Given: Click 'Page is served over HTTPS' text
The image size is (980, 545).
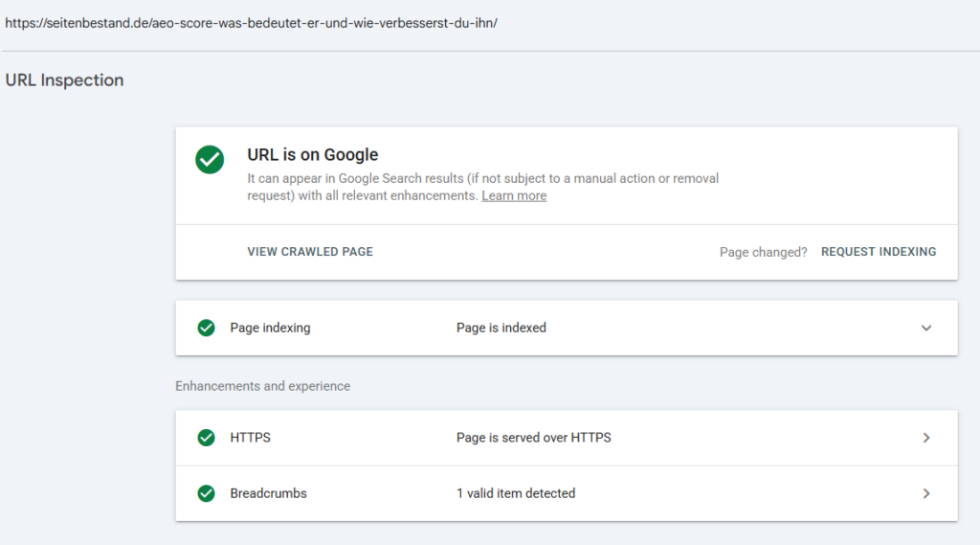Looking at the screenshot, I should pyautogui.click(x=534, y=438).
